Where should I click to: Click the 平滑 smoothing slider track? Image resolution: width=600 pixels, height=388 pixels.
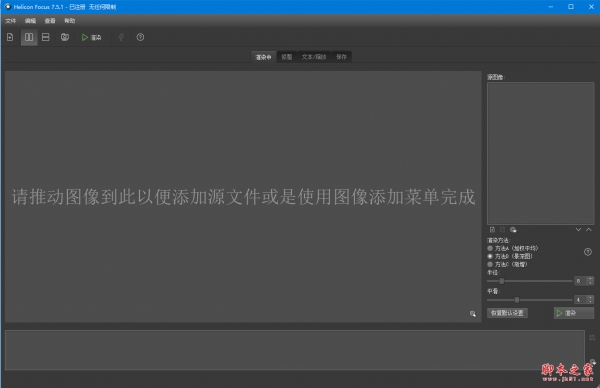[530, 300]
